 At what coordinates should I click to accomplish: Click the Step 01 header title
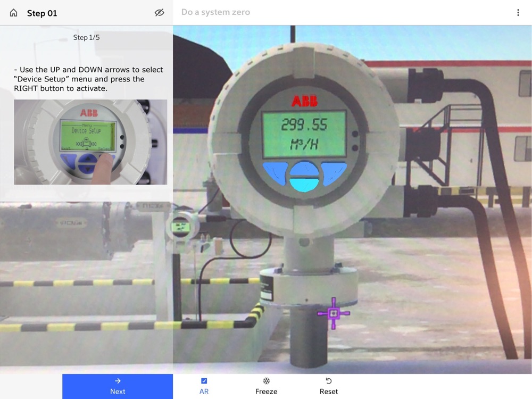(42, 13)
